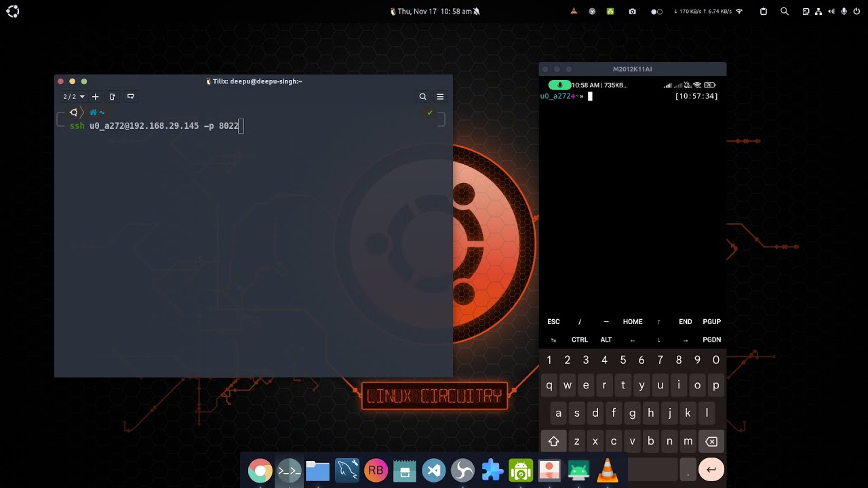Click the OBS tray icon in top bar

click(x=592, y=12)
